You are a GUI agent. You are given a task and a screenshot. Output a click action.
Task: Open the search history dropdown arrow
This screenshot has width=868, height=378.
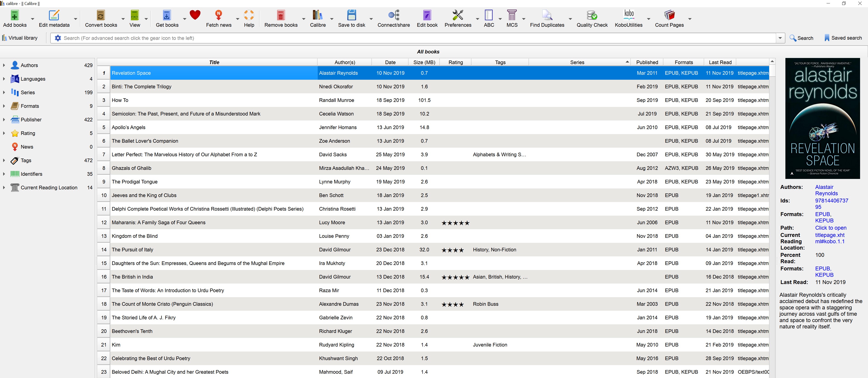tap(780, 38)
